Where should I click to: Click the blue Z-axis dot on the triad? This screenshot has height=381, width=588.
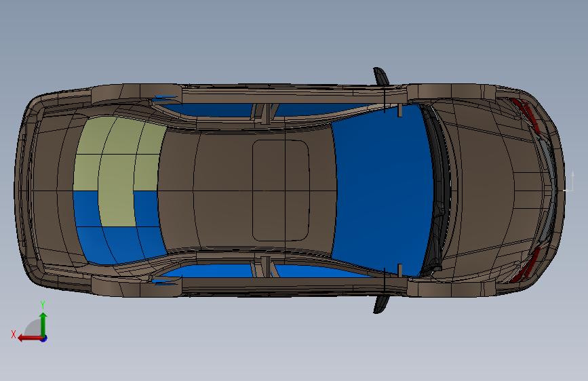(44, 338)
